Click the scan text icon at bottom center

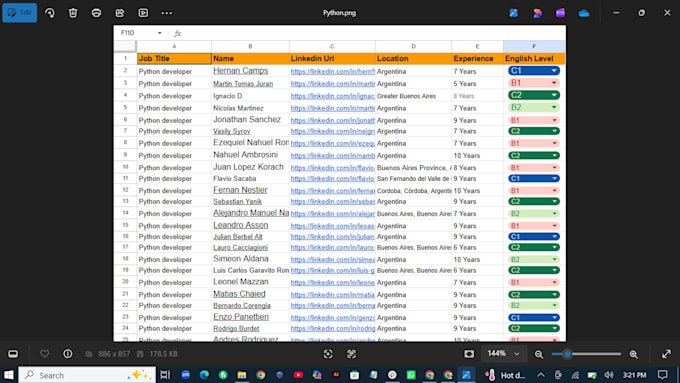[x=328, y=354]
